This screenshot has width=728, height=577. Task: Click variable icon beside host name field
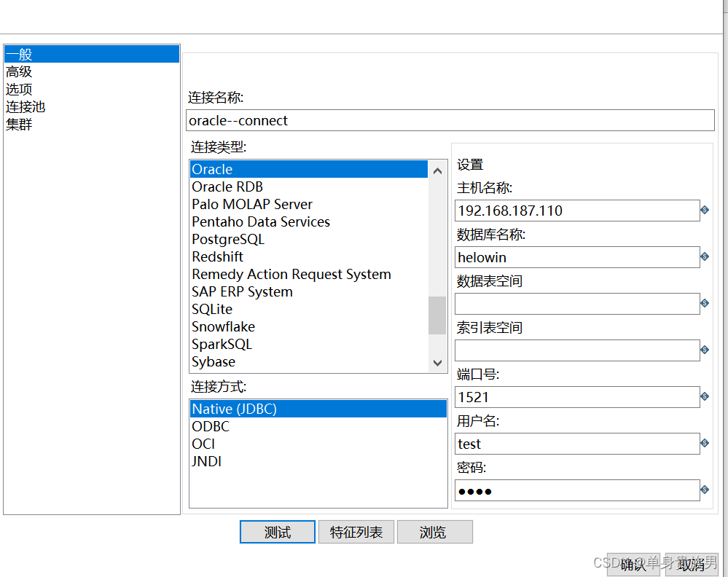(x=705, y=210)
